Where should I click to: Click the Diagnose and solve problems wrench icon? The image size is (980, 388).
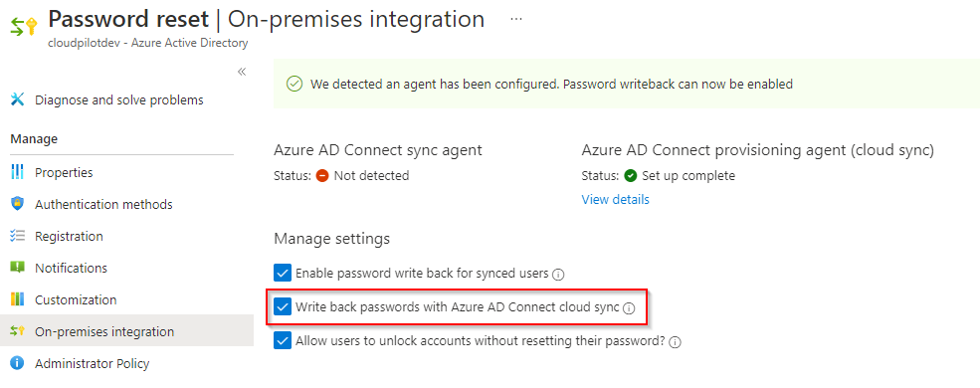pos(18,99)
